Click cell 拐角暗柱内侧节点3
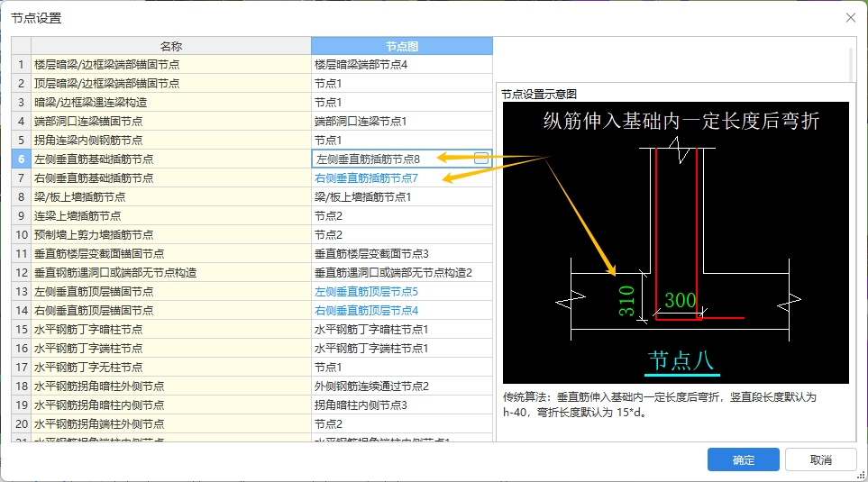This screenshot has width=868, height=482. point(402,405)
